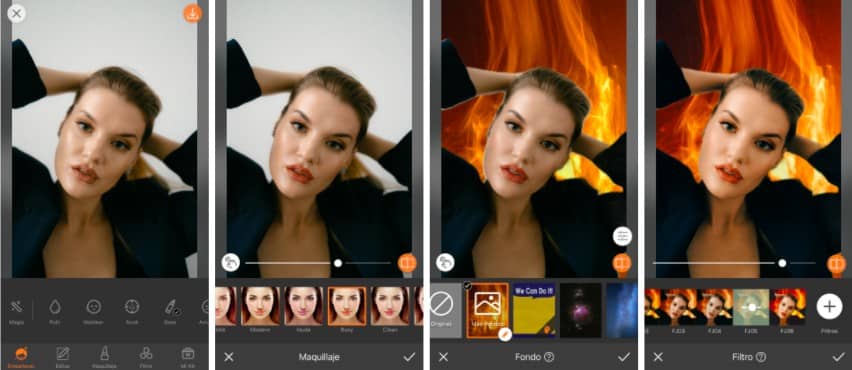The width and height of the screenshot is (852, 370).
Task: Select the Original no-background option
Action: 446,310
